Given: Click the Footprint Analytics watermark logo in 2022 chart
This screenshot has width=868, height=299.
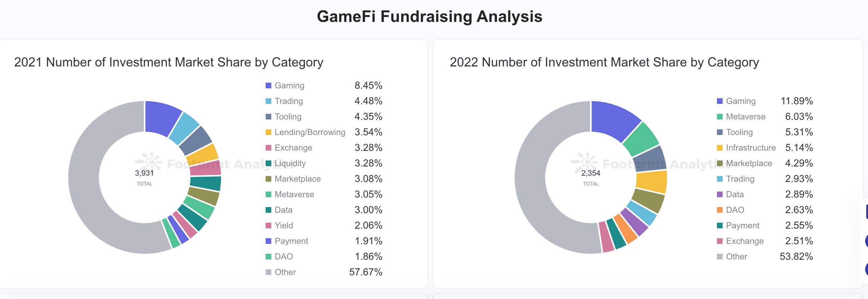Looking at the screenshot, I should (584, 163).
